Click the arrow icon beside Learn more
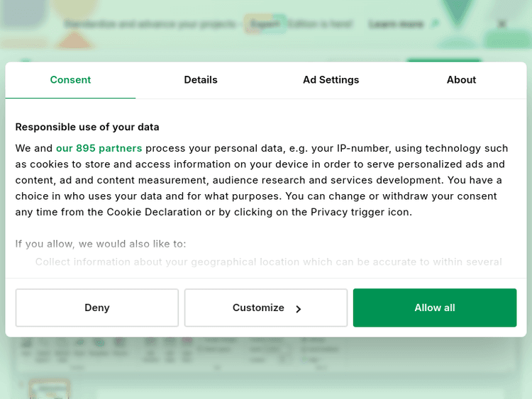Image resolution: width=532 pixels, height=399 pixels. tap(434, 24)
